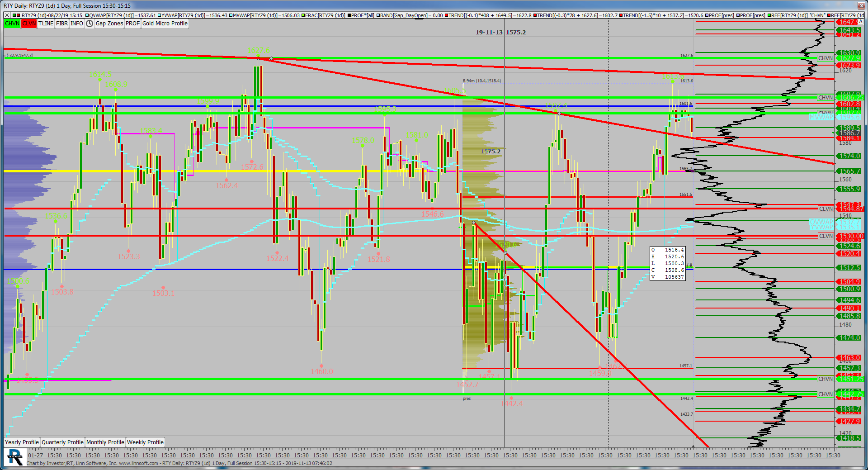This screenshot has height=470, width=868.
Task: Click the MVWAP[RTYZ9 (1d)] legend entry
Action: pyautogui.click(x=264, y=15)
